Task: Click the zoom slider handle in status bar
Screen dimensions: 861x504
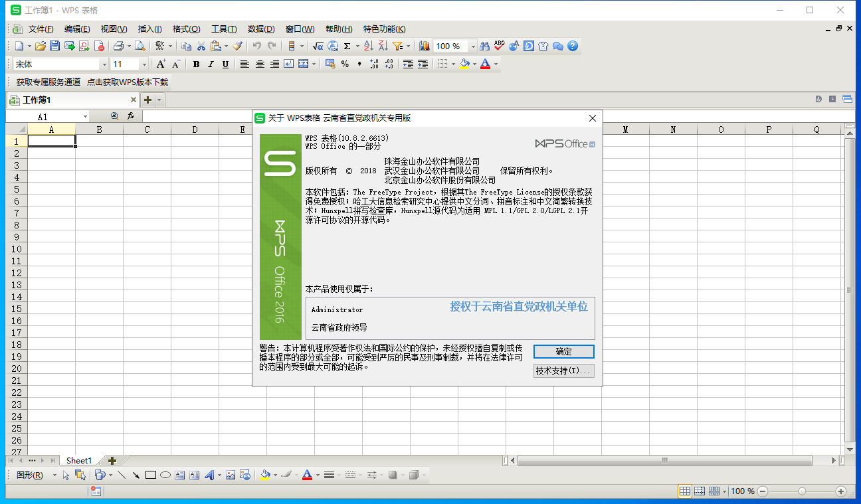Action: coord(802,491)
